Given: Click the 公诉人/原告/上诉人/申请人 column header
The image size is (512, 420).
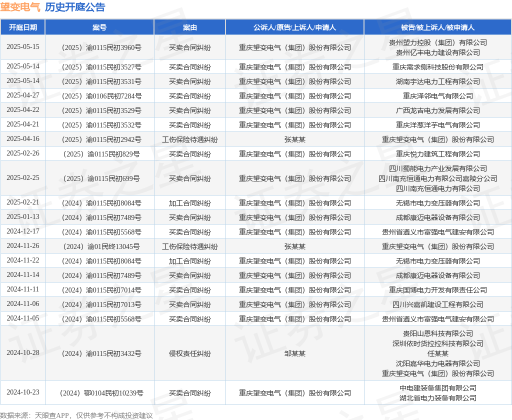Looking at the screenshot, I should pyautogui.click(x=294, y=27).
